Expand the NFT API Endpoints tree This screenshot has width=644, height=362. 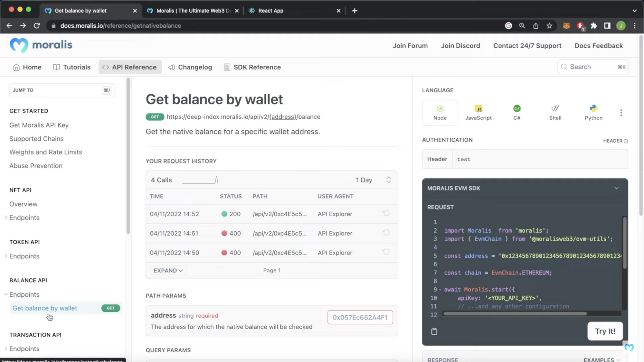point(6,218)
